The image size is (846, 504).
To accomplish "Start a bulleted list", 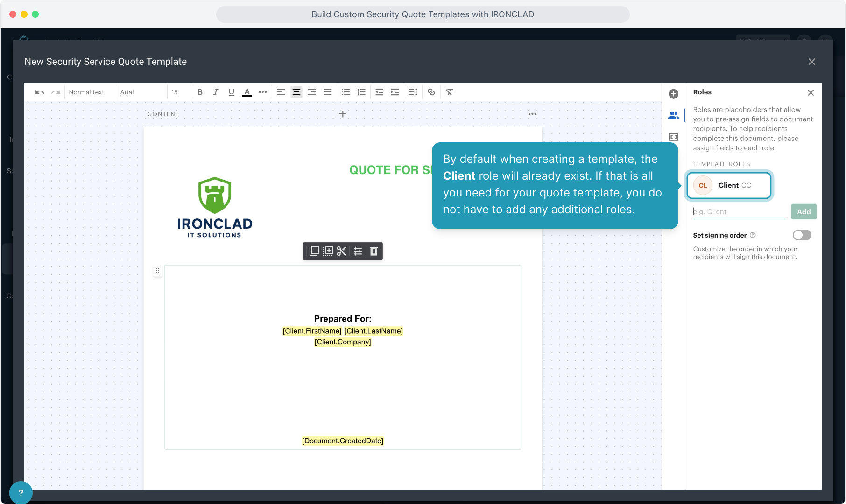I will [x=345, y=92].
